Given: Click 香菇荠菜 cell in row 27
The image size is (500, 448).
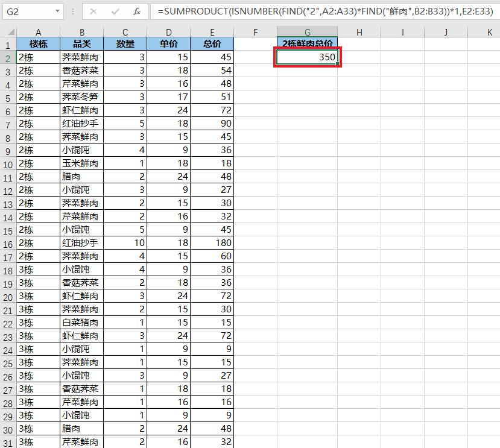Looking at the screenshot, I should pos(82,389).
